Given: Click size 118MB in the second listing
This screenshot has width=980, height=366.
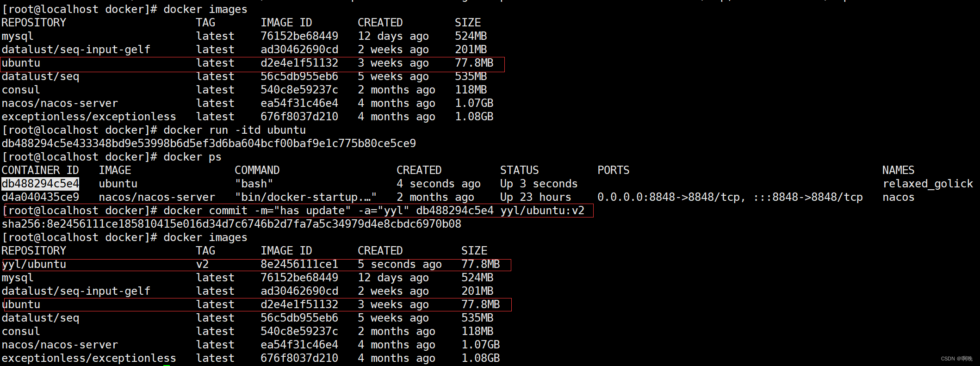Looking at the screenshot, I should (477, 331).
